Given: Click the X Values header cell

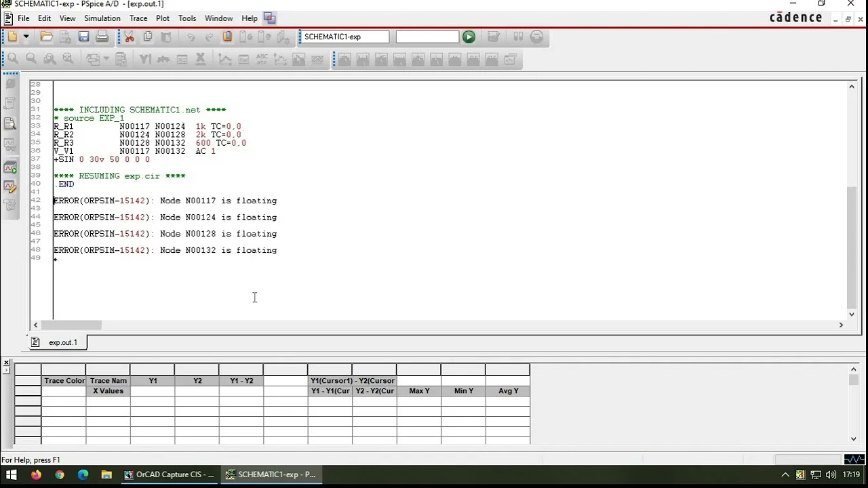Looking at the screenshot, I should coord(108,391).
